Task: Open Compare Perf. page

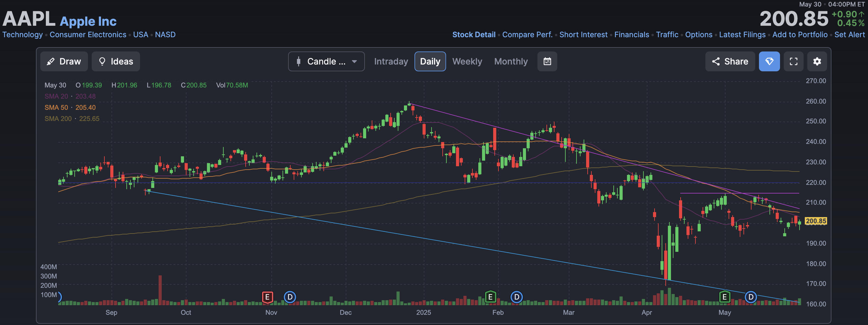Action: 527,34
